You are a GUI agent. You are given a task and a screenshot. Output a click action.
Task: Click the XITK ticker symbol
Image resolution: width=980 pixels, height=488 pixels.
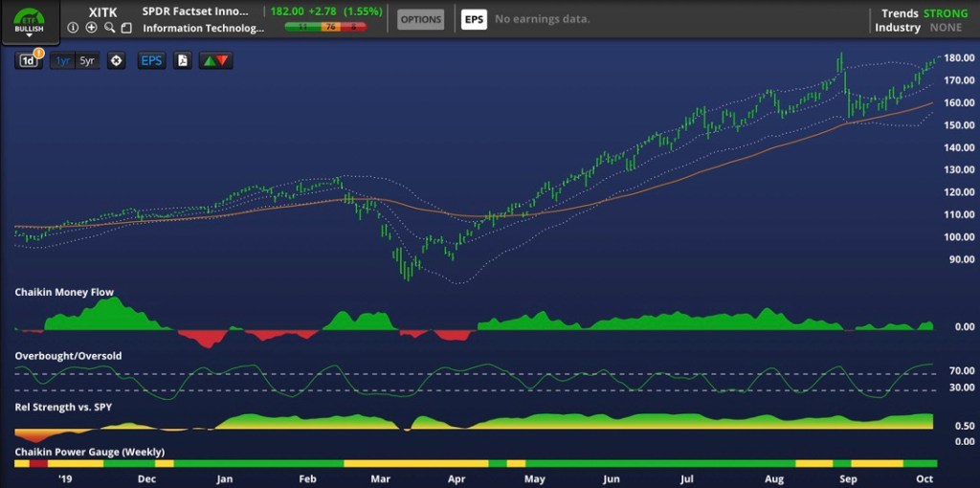[x=102, y=11]
